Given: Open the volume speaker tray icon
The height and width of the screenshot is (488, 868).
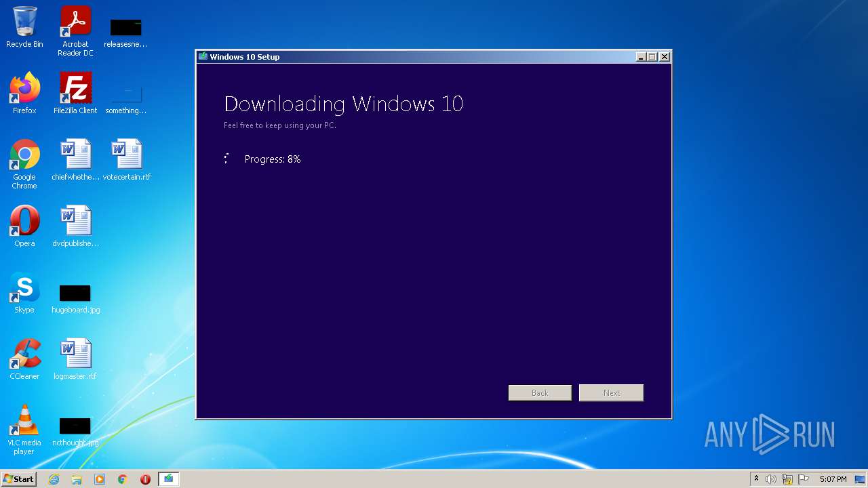Looking at the screenshot, I should [771, 479].
